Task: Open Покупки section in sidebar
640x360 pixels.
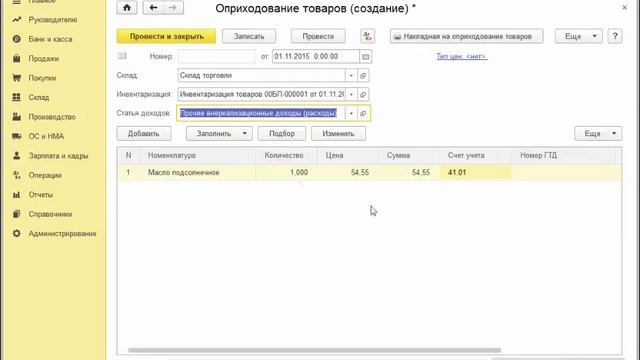Action: [42, 78]
